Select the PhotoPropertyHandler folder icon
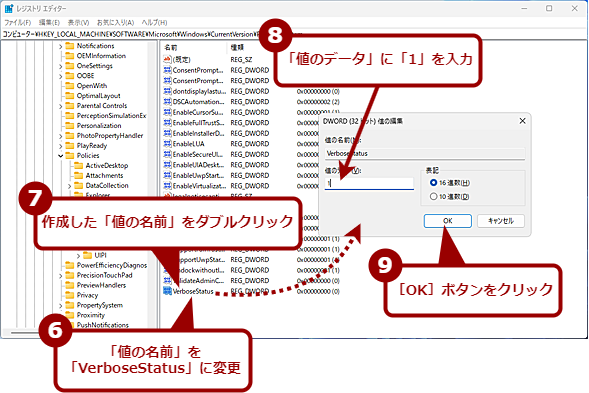Screen dimensions: 589x393 point(69,136)
